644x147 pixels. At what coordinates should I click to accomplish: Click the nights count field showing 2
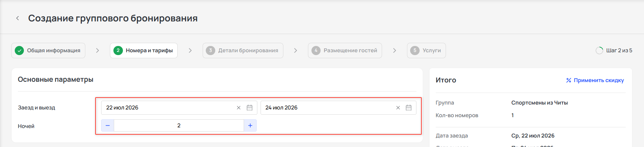(179, 126)
